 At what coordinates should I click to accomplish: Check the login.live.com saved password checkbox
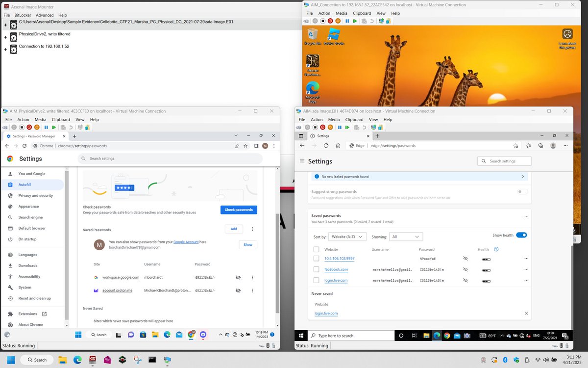pyautogui.click(x=316, y=280)
